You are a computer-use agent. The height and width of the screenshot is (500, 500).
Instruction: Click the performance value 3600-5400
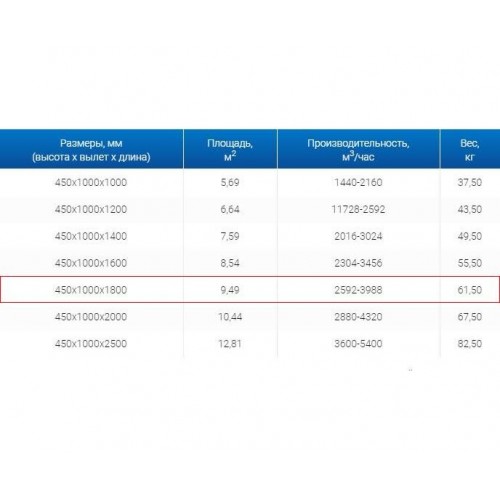coord(358,344)
